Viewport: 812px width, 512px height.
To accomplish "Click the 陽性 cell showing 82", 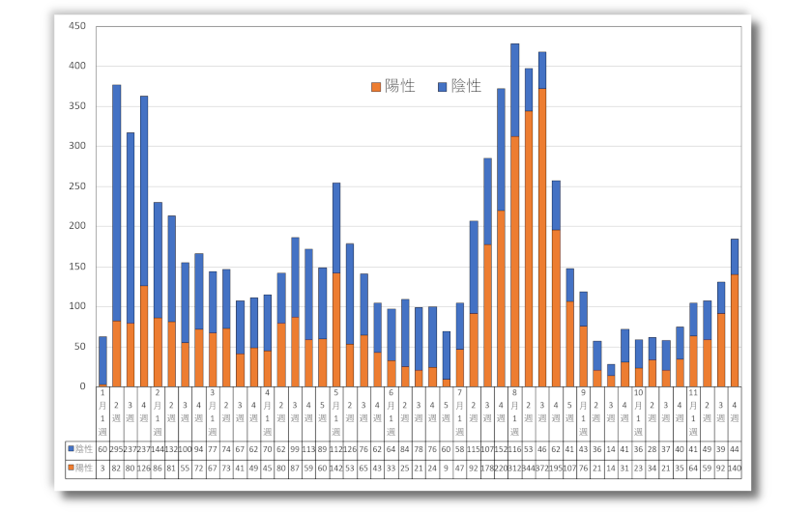I will tap(116, 469).
